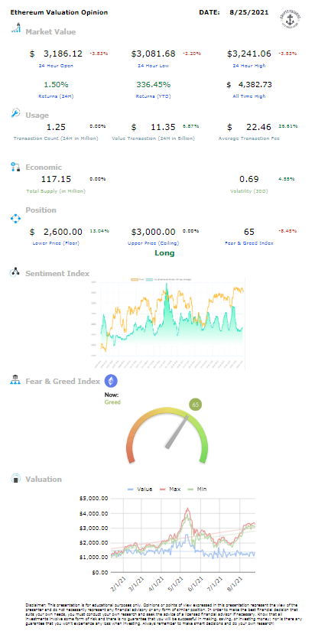Click the $2,600.00 floor price
Screen dimensions: 328x644
coord(56,232)
